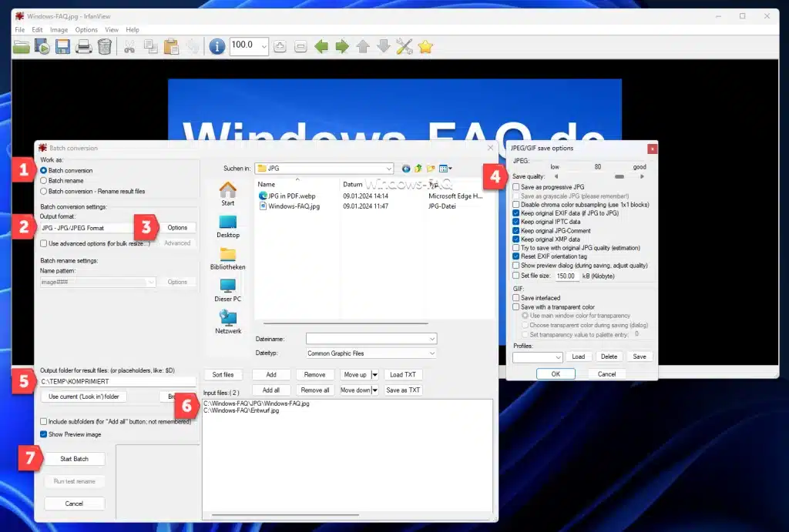The width and height of the screenshot is (789, 532).
Task: Click the Add all button
Action: tap(271, 390)
